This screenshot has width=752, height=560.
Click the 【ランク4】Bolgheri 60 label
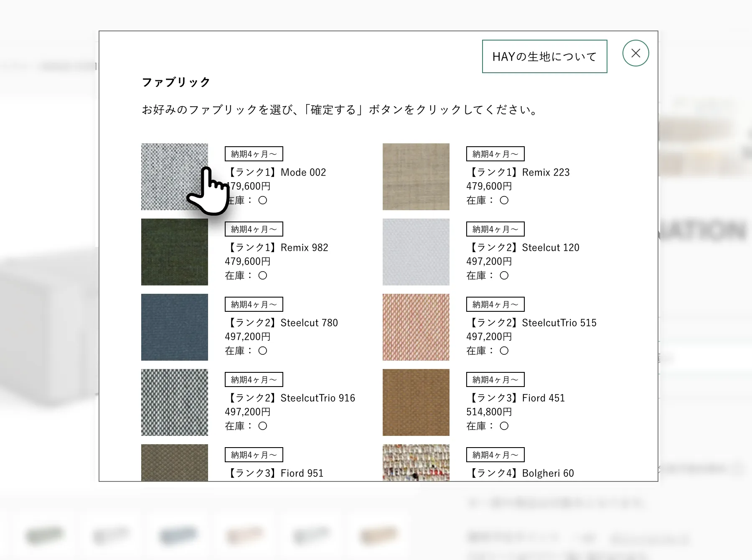[520, 473]
